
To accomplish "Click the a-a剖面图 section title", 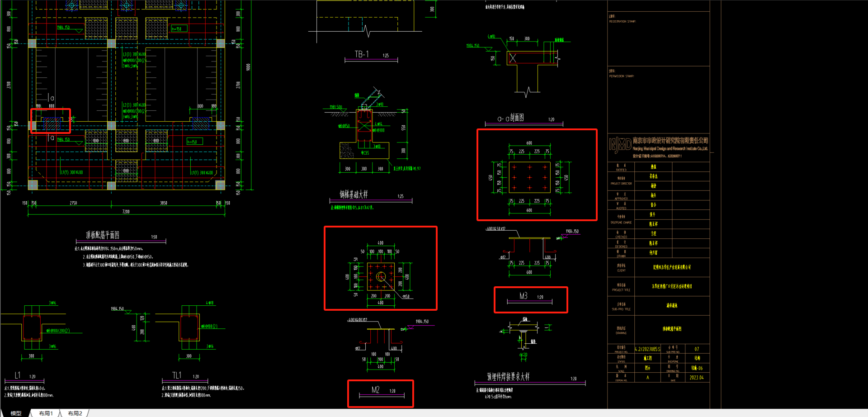I will click(511, 118).
